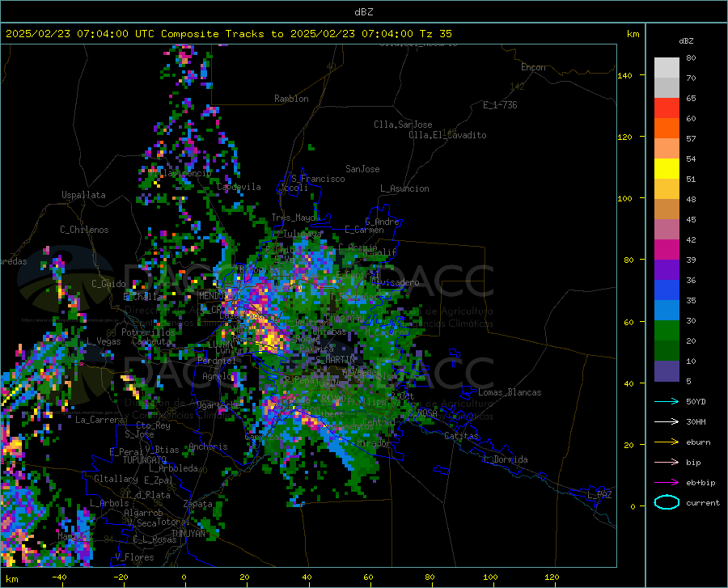Click the '140' km axis tick label
The width and height of the screenshot is (728, 588).
tap(624, 75)
